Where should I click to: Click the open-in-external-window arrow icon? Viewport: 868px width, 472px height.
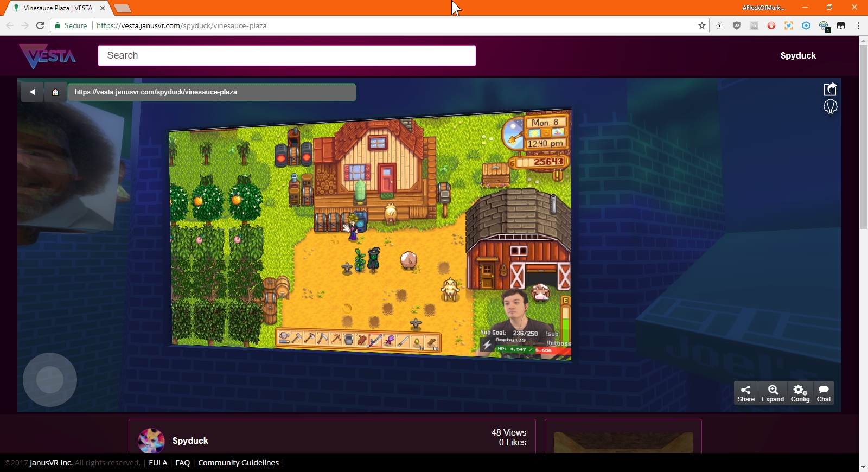pos(830,89)
